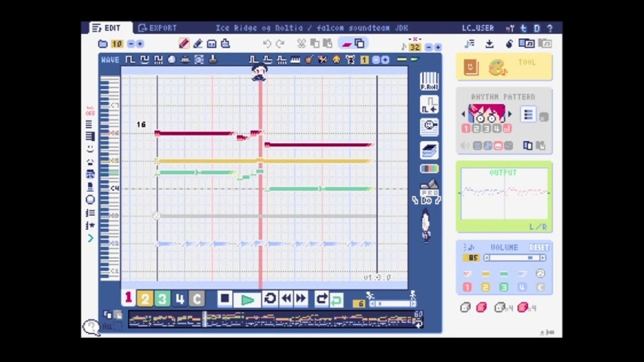The width and height of the screenshot is (644, 362).
Task: Switch to channel 4 tab
Action: pyautogui.click(x=180, y=299)
